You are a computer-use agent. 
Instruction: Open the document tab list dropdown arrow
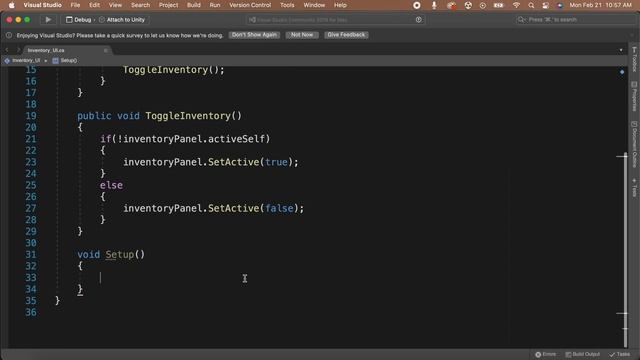pos(621,50)
